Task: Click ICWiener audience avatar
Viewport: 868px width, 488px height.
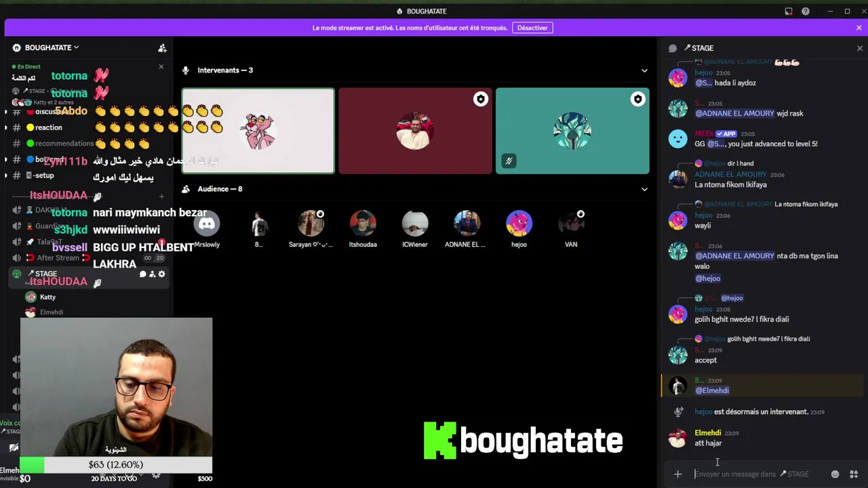Action: (x=415, y=224)
